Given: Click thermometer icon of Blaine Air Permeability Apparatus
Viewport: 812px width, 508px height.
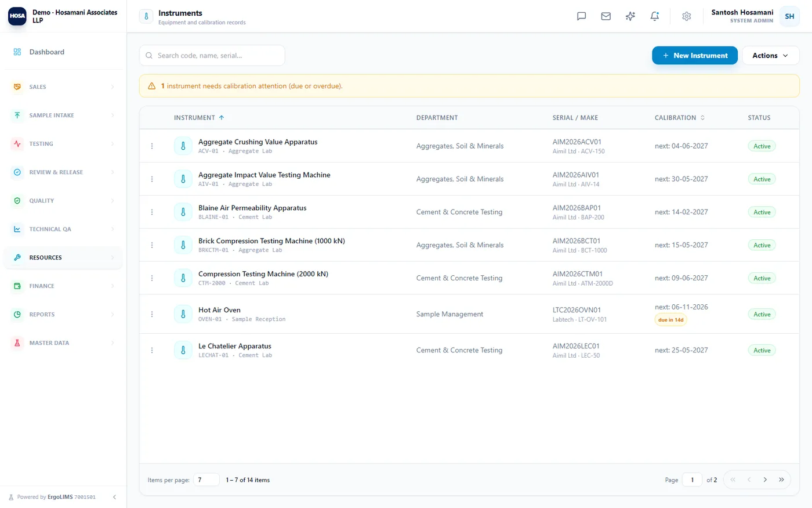Looking at the screenshot, I should point(183,212).
